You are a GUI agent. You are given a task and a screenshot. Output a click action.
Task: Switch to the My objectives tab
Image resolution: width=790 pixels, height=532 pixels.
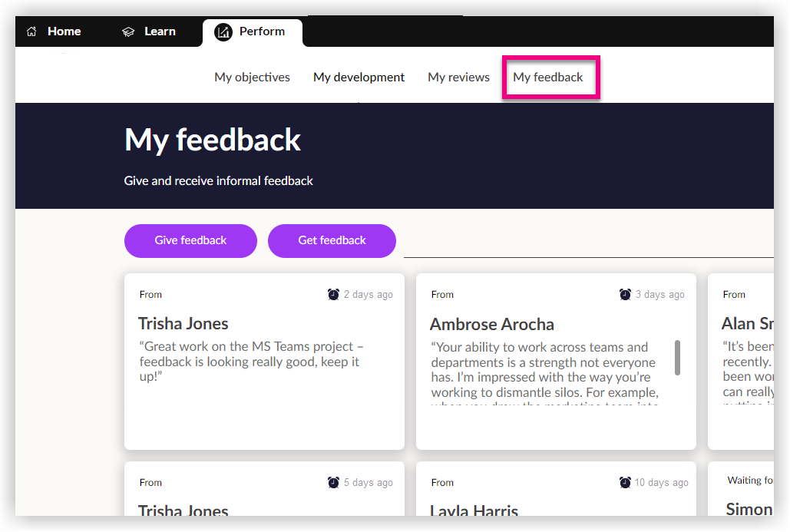(252, 77)
